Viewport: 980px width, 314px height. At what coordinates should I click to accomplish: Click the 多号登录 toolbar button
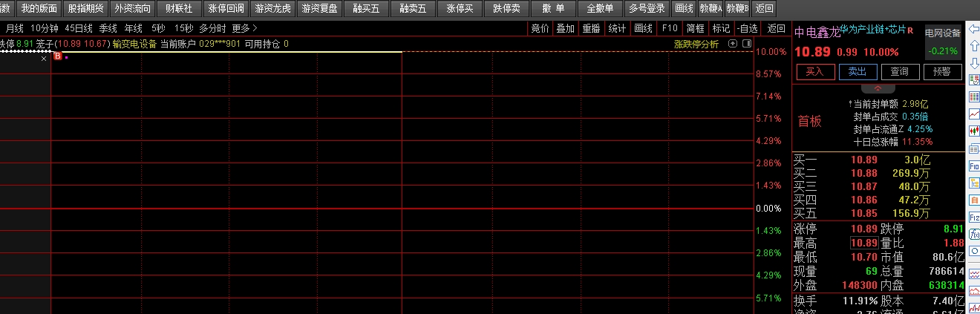(647, 9)
